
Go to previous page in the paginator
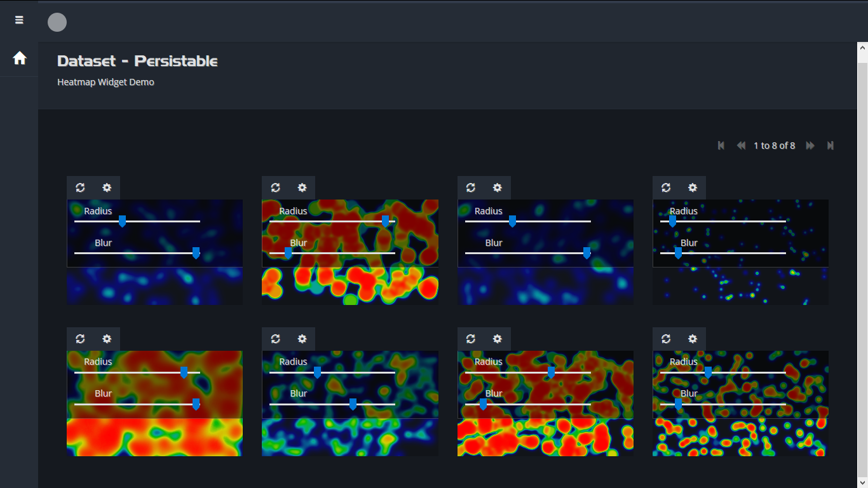click(x=741, y=146)
